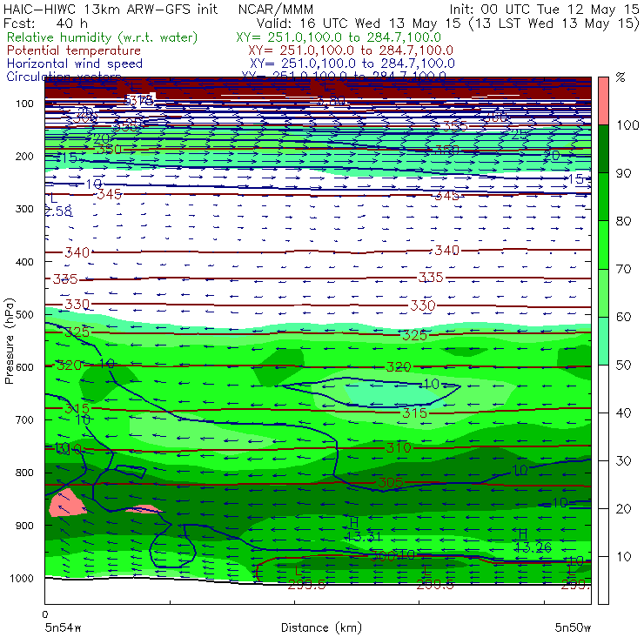Click 'Init: 00 UTC Tue 12 May 15'
This screenshot has width=644, height=644.
[x=544, y=10]
